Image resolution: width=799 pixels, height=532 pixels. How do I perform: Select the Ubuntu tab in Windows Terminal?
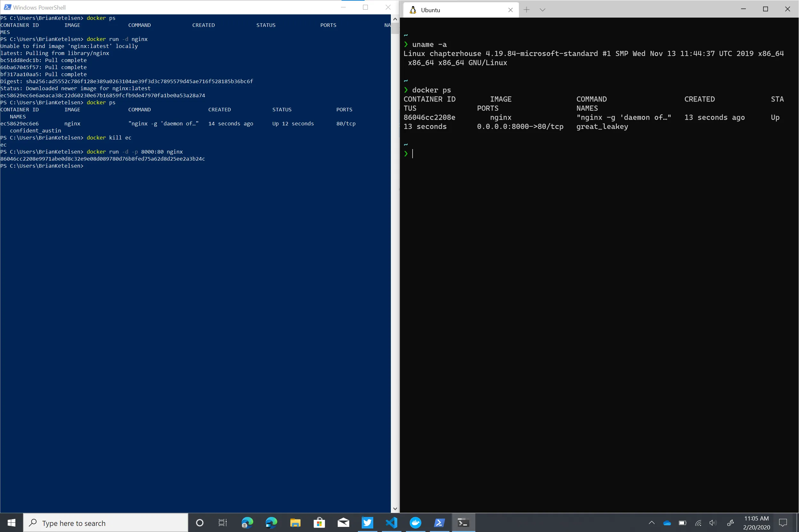pyautogui.click(x=461, y=10)
